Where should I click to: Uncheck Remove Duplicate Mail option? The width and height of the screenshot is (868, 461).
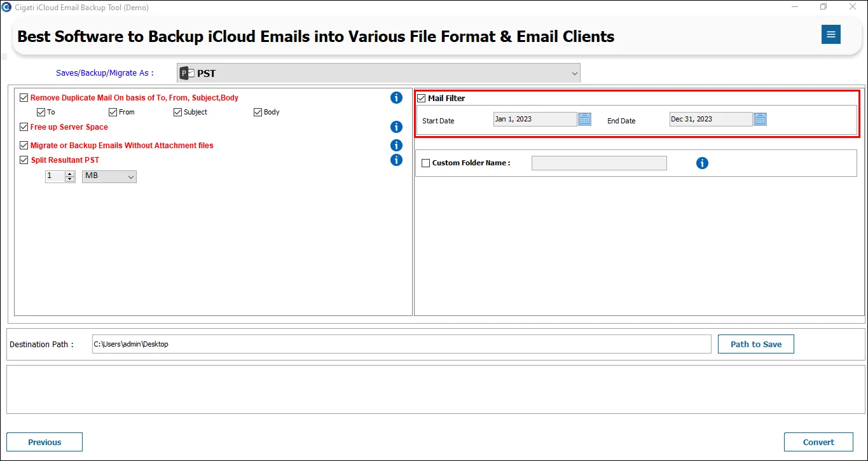(x=24, y=98)
